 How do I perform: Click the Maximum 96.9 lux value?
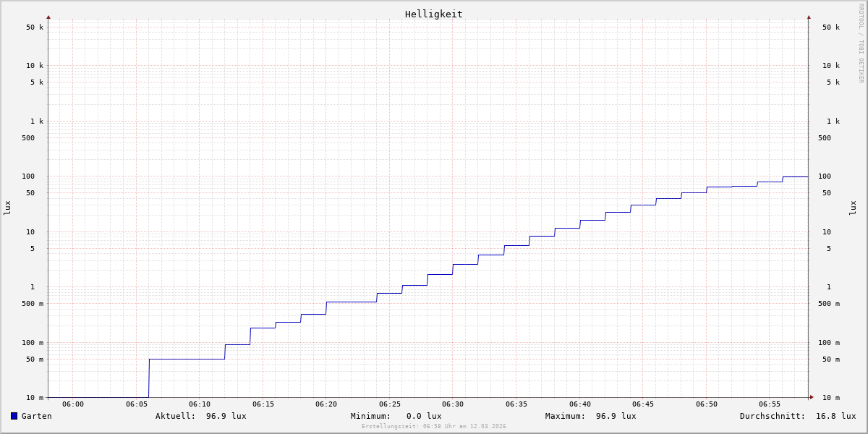[616, 416]
